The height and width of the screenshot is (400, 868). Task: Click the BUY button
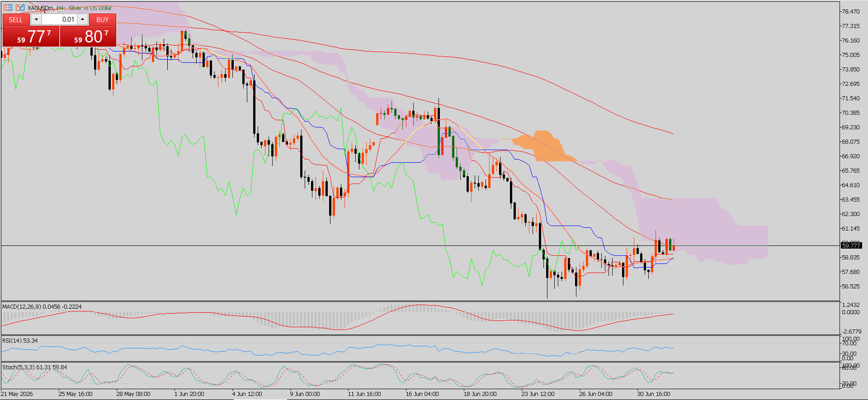click(103, 19)
